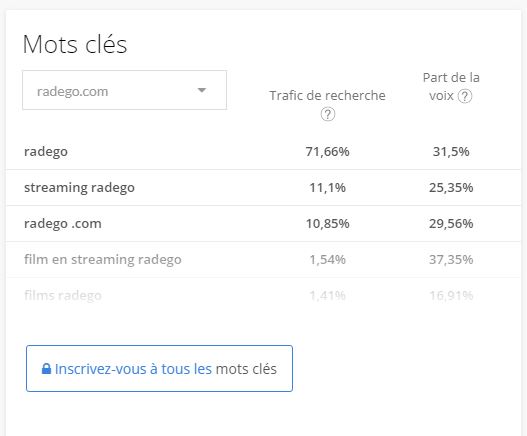Click the 29,56% share of voice value

tap(451, 224)
